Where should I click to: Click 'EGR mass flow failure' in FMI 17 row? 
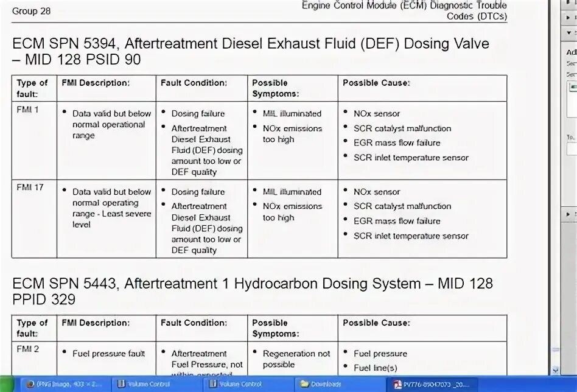click(x=397, y=221)
